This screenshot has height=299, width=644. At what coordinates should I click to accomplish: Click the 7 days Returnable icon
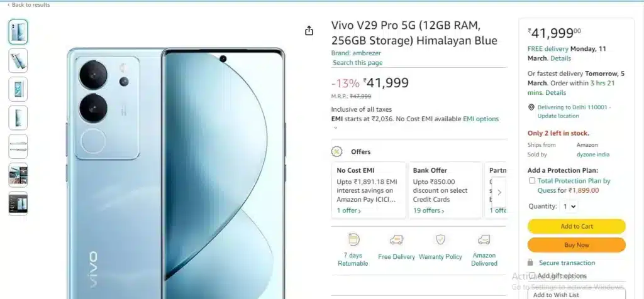tap(353, 239)
